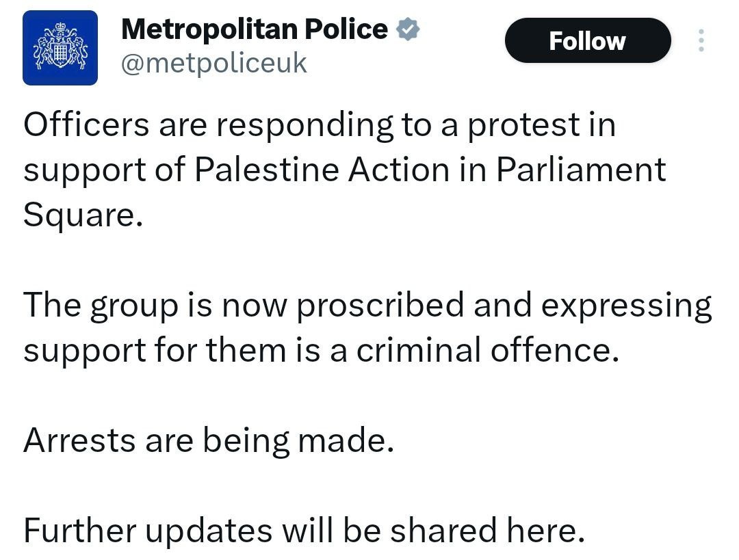Screen dimensions: 739x560
Task: Click 'Further updates will be shared here.'
Action: click(304, 530)
